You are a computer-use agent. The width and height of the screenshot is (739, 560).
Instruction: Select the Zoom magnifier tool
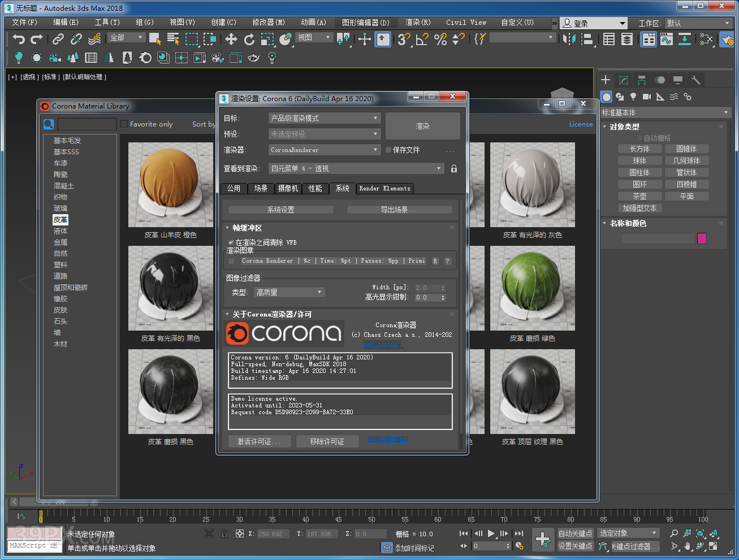pyautogui.click(x=675, y=532)
